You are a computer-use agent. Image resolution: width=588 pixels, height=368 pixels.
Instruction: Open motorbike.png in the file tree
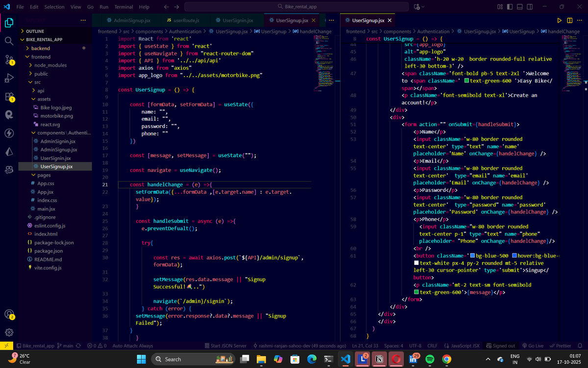[56, 116]
